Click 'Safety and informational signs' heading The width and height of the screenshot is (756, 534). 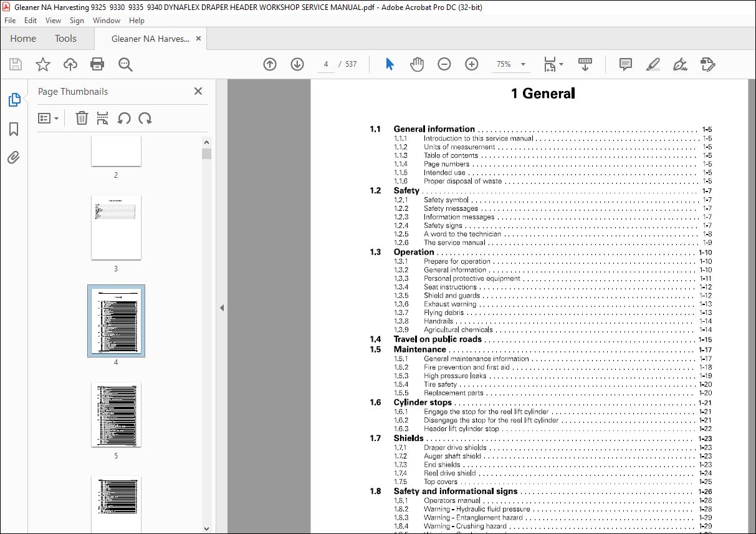456,491
